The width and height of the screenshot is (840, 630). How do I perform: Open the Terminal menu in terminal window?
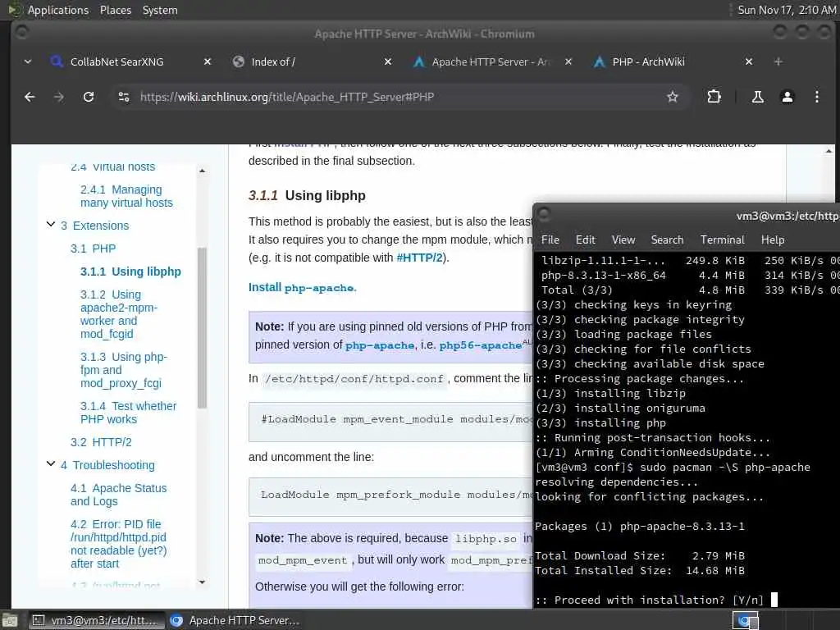tap(722, 240)
